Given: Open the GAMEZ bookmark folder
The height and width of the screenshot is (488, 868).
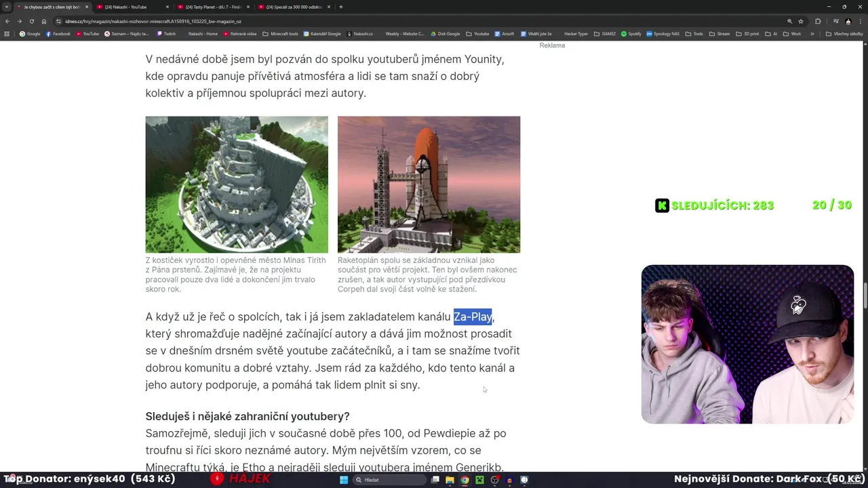Looking at the screenshot, I should (604, 34).
